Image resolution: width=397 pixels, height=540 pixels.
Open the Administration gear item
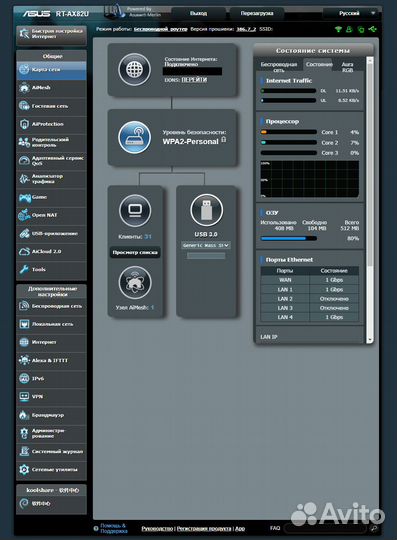coord(51,434)
